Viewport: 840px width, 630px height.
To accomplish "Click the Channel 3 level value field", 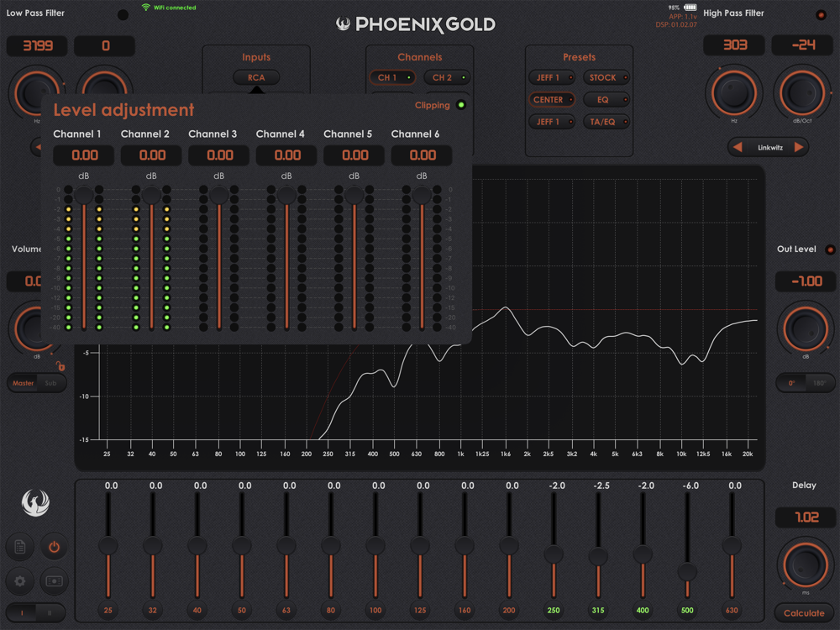I will [219, 155].
